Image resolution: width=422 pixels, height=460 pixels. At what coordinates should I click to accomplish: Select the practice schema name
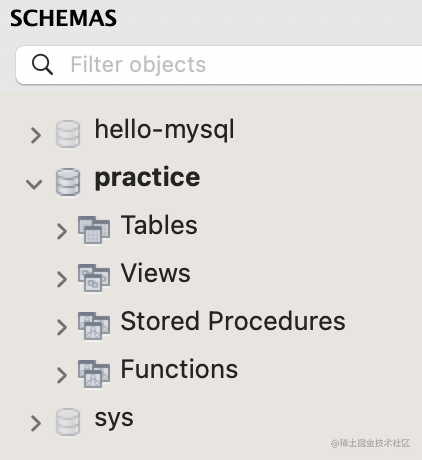coord(148,178)
